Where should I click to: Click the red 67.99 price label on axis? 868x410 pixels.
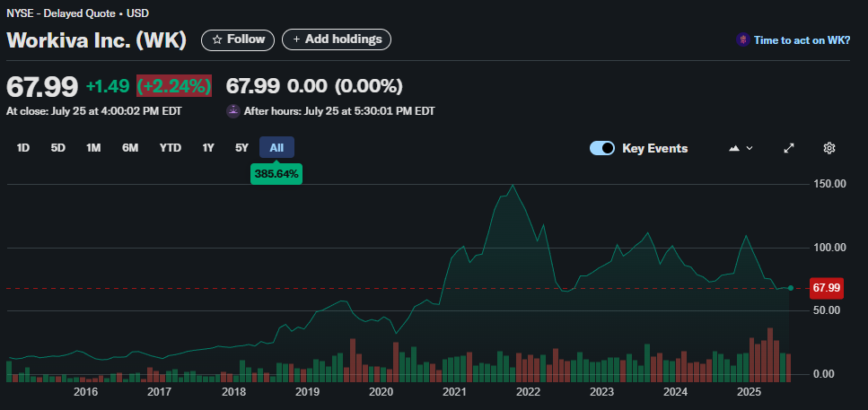coord(826,288)
